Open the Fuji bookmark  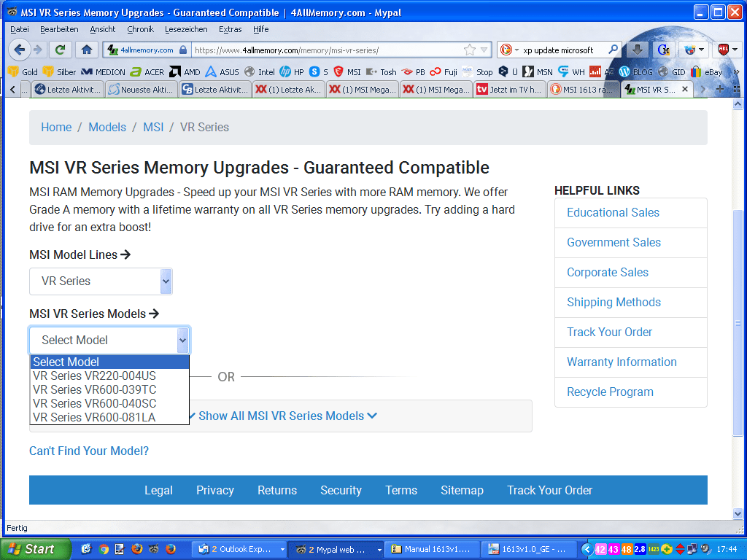point(444,72)
